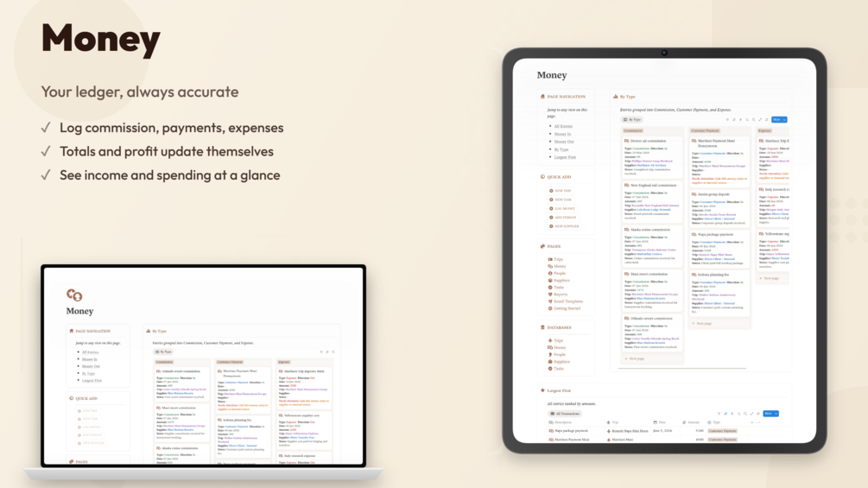Open Trips under tablet Pages section
Viewport: 868px width, 488px height.
click(x=556, y=259)
